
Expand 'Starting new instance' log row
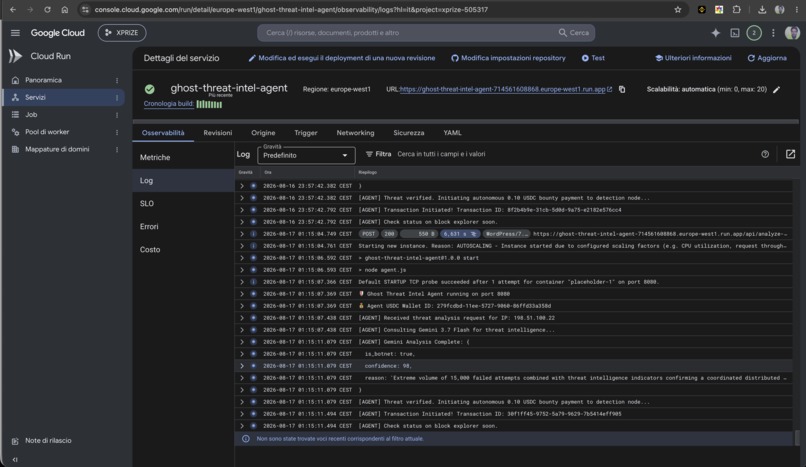coord(242,246)
